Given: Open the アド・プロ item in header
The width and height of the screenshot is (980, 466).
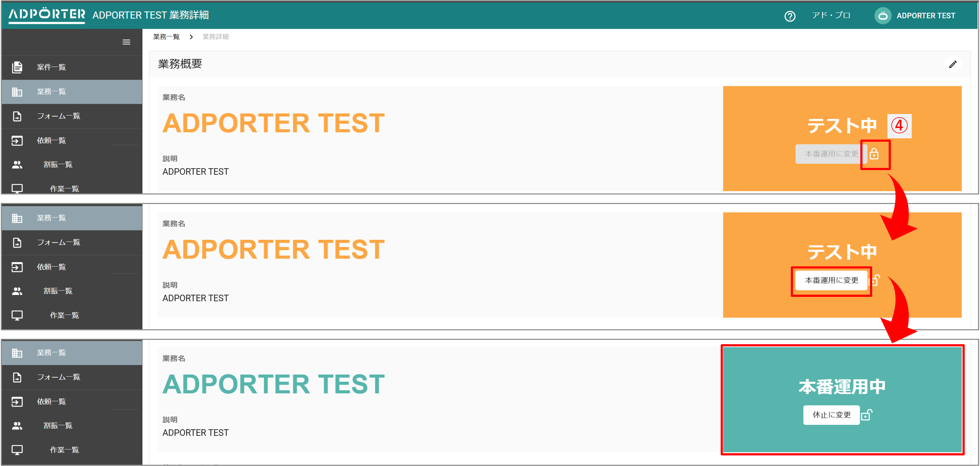Looking at the screenshot, I should tap(831, 15).
